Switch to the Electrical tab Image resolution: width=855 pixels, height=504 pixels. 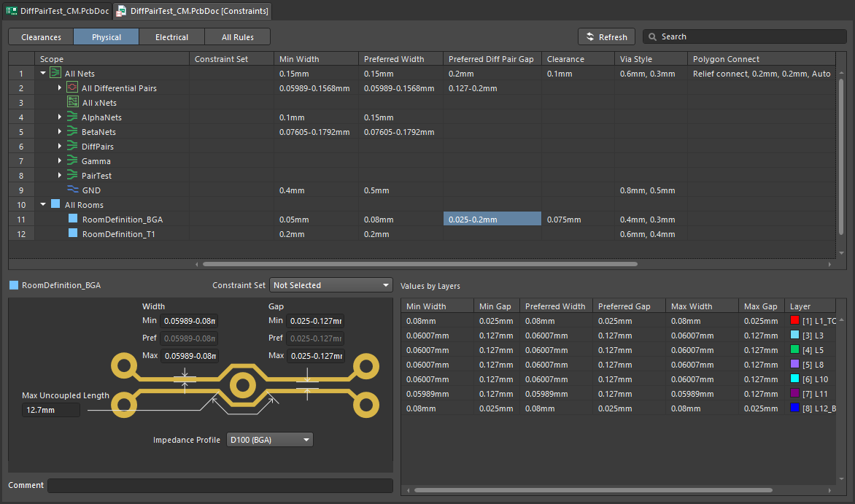[171, 37]
